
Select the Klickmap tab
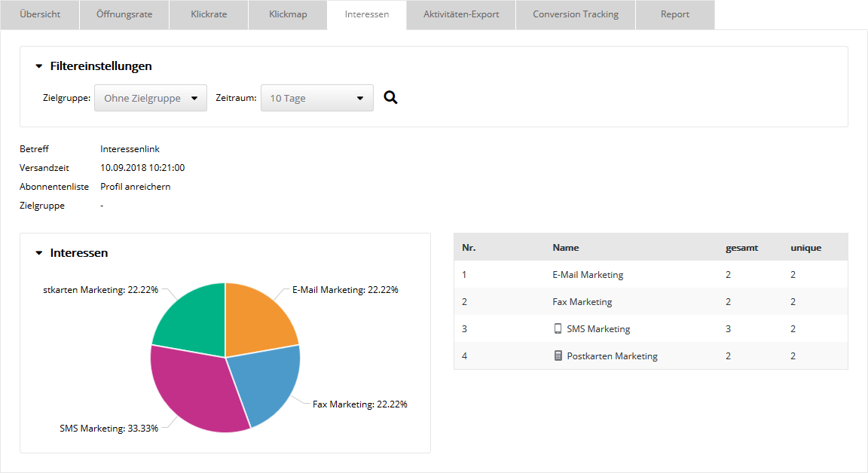pyautogui.click(x=288, y=15)
